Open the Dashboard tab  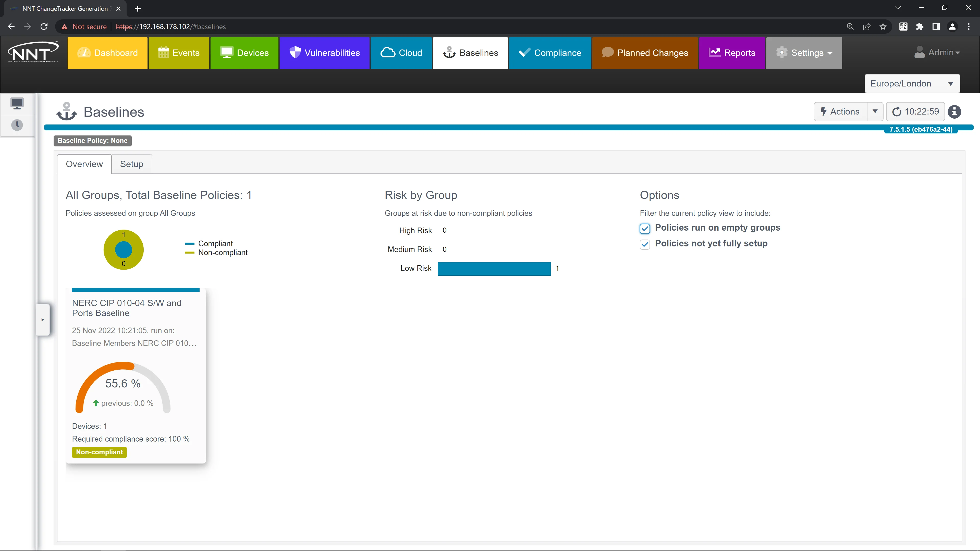click(107, 53)
